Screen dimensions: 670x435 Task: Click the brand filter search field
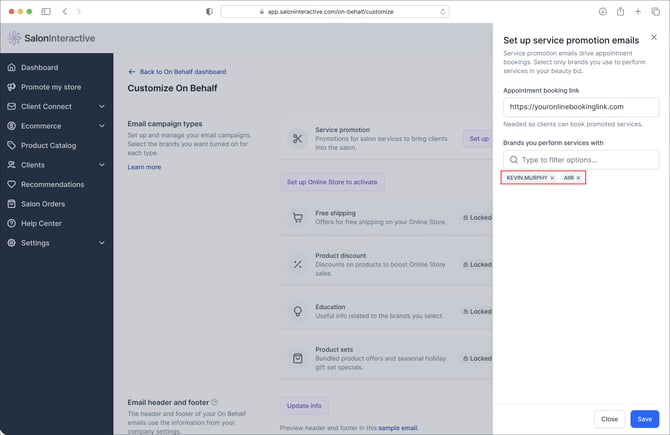581,160
